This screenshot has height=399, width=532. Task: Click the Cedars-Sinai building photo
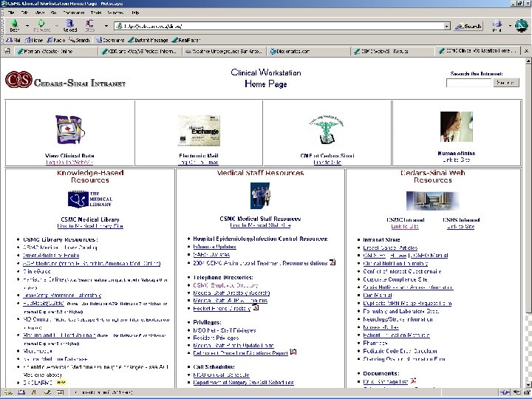(x=432, y=200)
